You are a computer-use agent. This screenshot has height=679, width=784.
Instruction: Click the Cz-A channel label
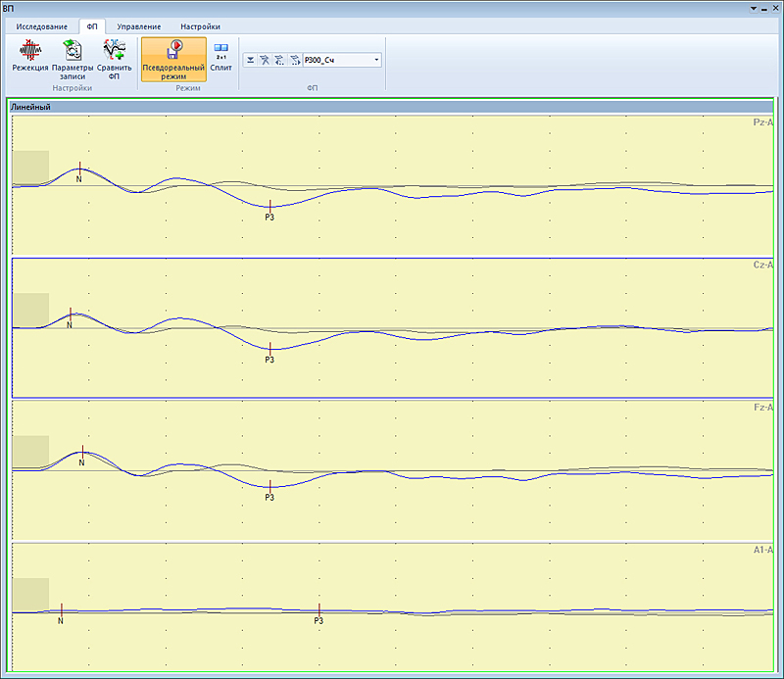click(x=763, y=265)
